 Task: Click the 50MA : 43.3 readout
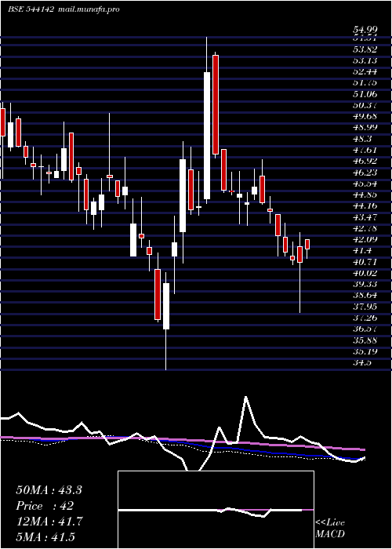point(49,490)
